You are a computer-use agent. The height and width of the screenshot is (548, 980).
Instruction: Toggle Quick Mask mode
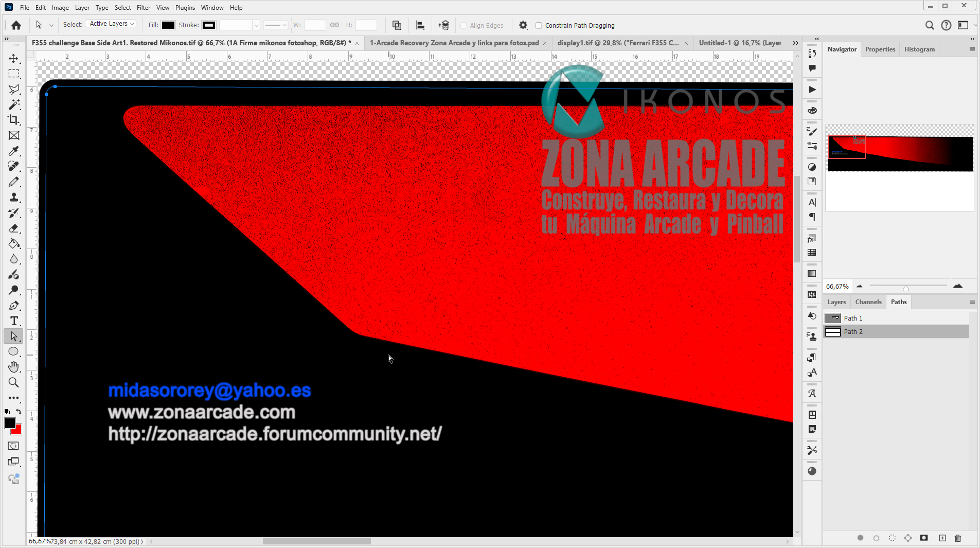click(x=14, y=446)
